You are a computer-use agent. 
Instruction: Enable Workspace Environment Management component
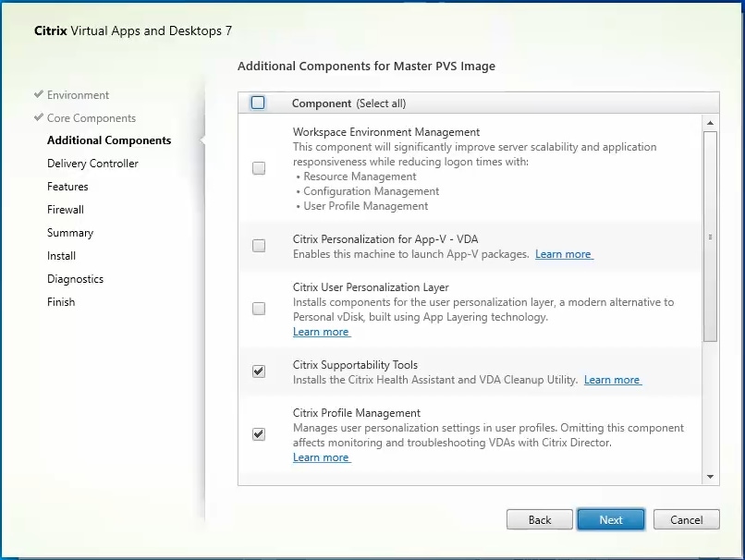259,168
